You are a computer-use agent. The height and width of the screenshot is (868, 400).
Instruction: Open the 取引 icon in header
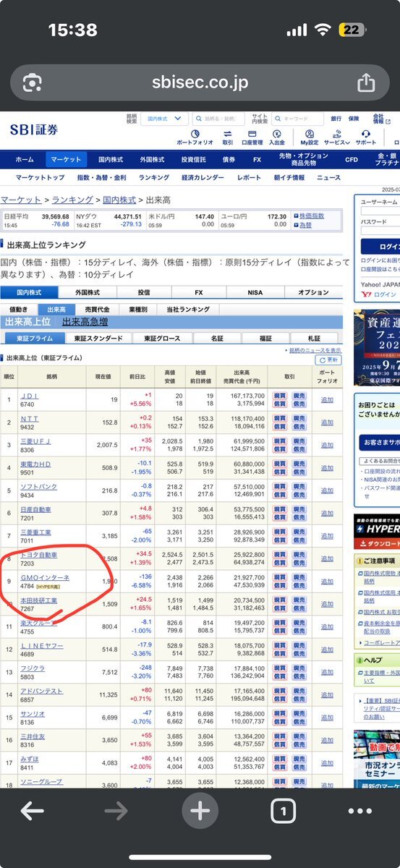(x=227, y=137)
